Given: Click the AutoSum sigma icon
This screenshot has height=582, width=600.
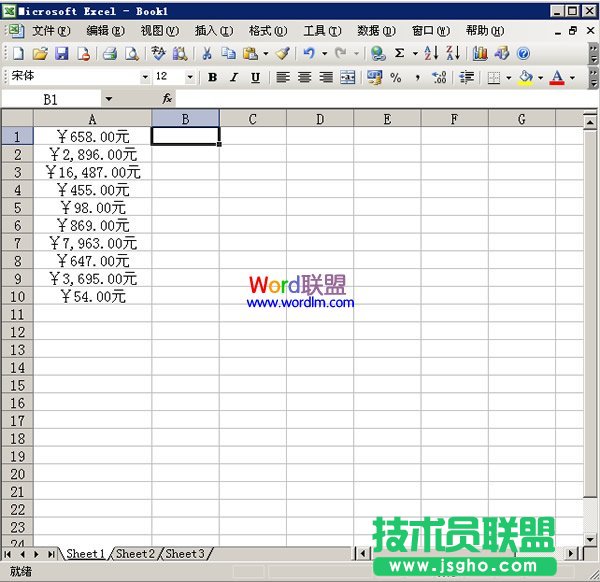Looking at the screenshot, I should pos(400,53).
